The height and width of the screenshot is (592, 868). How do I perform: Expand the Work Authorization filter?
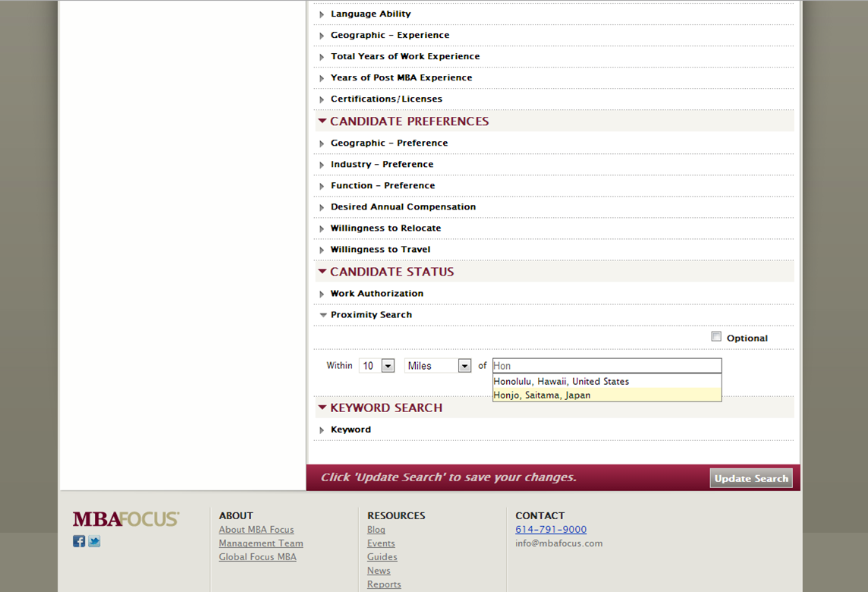pyautogui.click(x=376, y=294)
